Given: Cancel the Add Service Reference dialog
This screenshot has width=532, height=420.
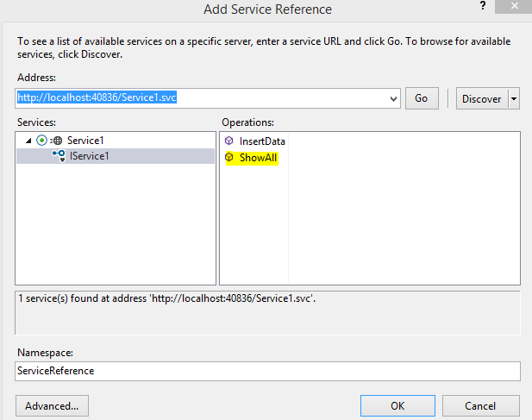Looking at the screenshot, I should click(x=480, y=405).
